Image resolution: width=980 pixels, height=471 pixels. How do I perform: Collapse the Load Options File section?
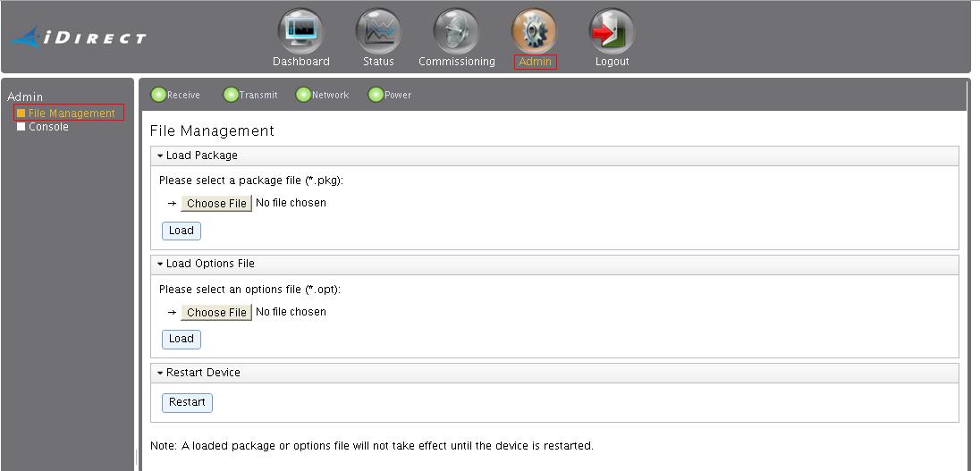click(x=160, y=264)
